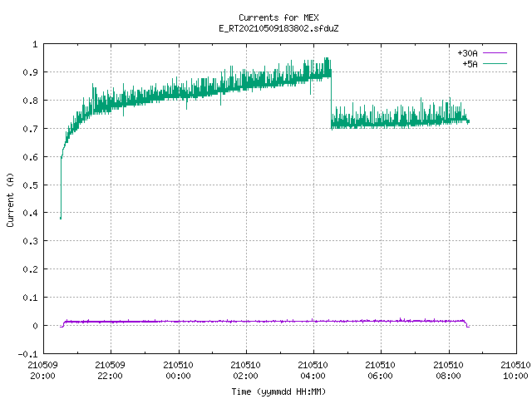This screenshot has width=532, height=399.
Task: Click the purple +30A line's final drop to zero
Action: 467,324
